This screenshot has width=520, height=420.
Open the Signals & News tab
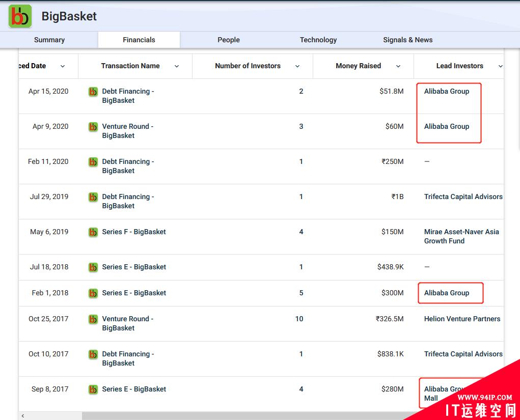pyautogui.click(x=407, y=40)
